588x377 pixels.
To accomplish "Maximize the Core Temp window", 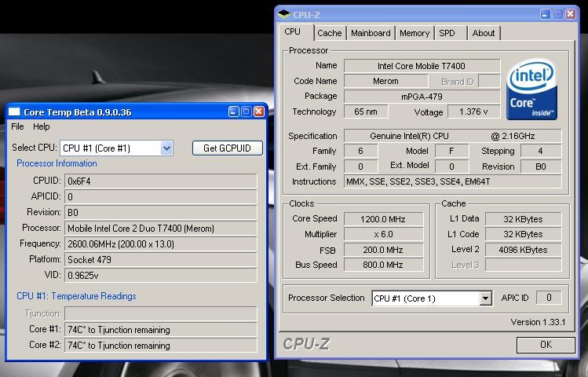I will 247,112.
